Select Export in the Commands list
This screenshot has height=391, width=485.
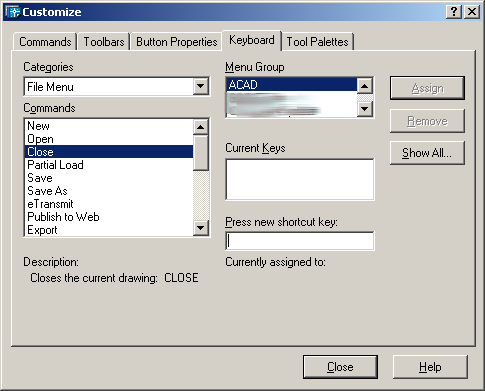click(x=109, y=230)
